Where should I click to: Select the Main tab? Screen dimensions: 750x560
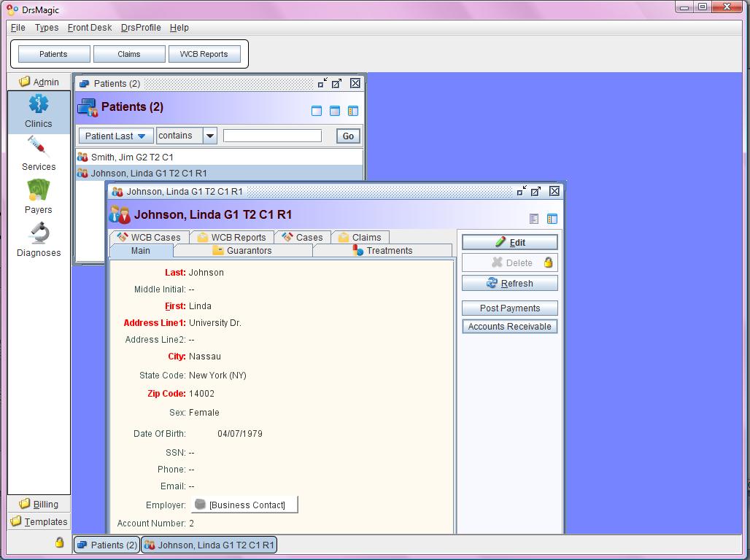click(x=141, y=251)
